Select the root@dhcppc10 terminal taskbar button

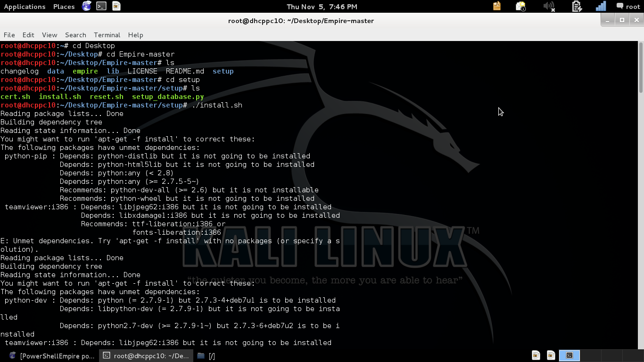point(146,356)
